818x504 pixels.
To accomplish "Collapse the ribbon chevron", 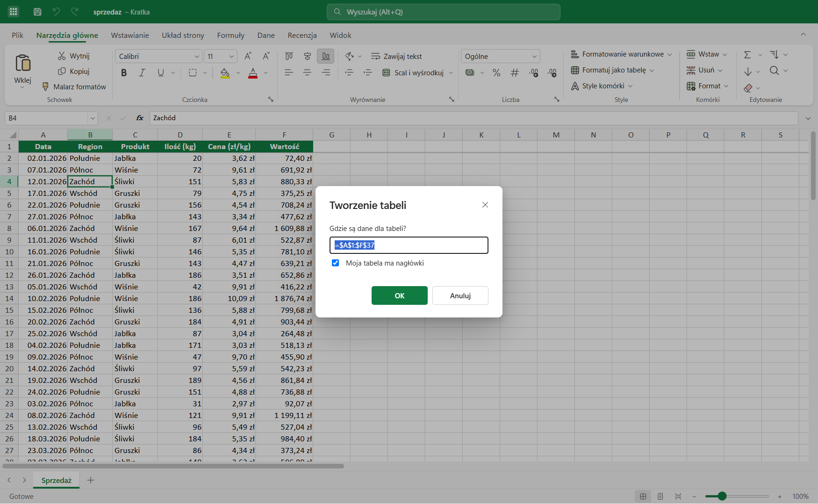I will click(x=803, y=34).
